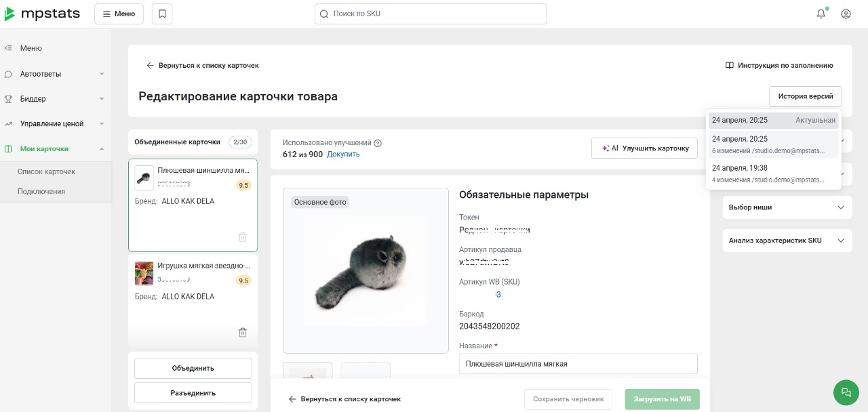The image size is (868, 412).
Task: Delete Плюшевая шиншилла card trash icon
Action: pyautogui.click(x=243, y=237)
